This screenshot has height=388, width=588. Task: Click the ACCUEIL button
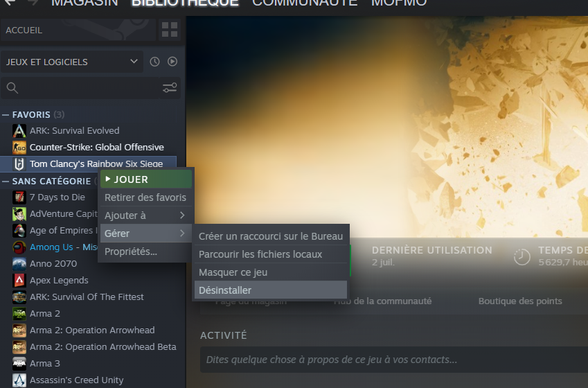(x=78, y=30)
